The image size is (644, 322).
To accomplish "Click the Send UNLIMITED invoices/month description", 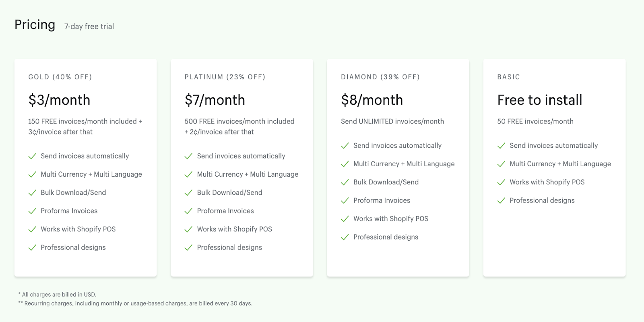I will pos(392,122).
